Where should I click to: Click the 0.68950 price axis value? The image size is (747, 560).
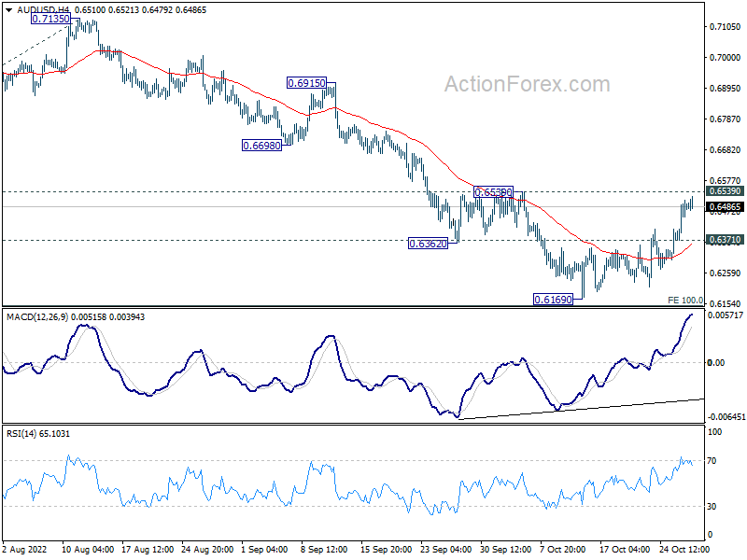pos(726,88)
